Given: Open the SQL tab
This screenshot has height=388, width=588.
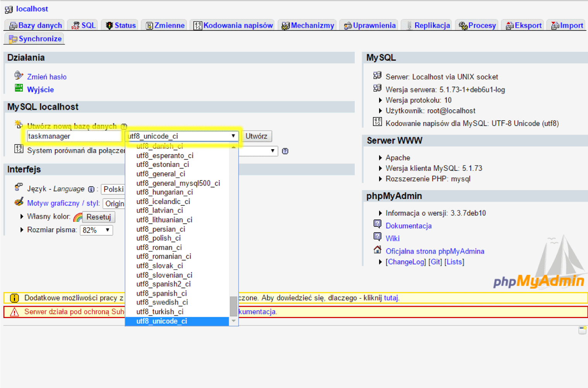Looking at the screenshot, I should pyautogui.click(x=84, y=26).
